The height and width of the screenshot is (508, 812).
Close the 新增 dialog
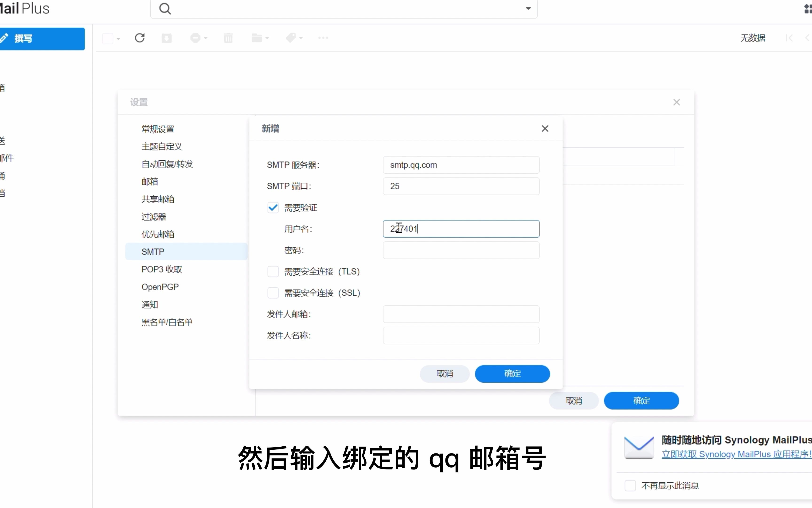(545, 129)
